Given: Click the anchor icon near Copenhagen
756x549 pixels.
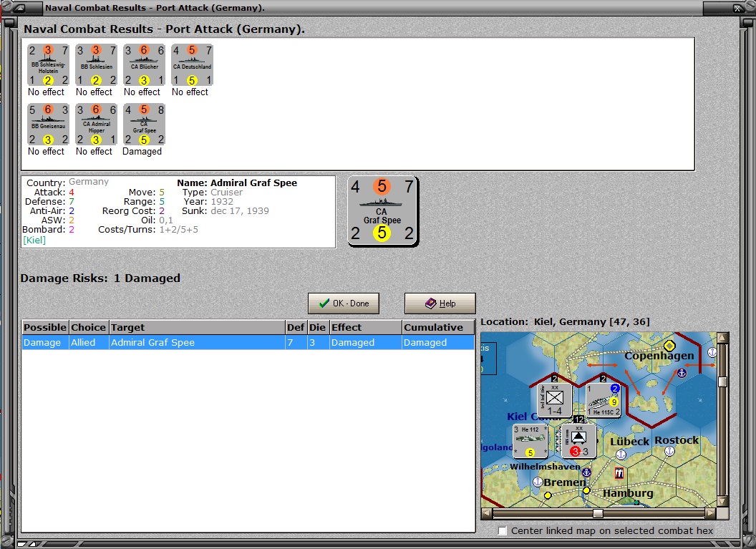Looking at the screenshot, I should pos(682,373).
